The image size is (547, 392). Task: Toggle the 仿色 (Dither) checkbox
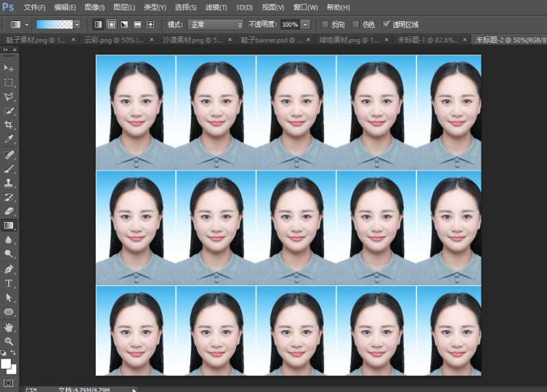click(355, 25)
